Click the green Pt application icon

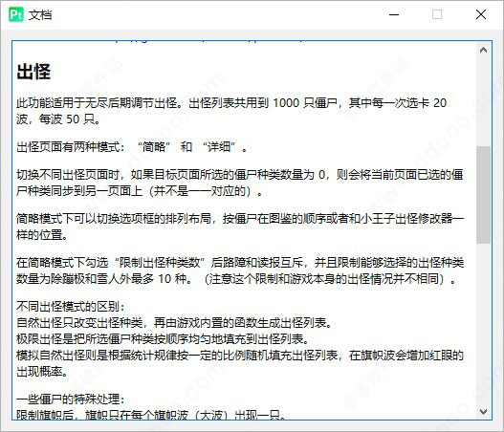(x=16, y=14)
